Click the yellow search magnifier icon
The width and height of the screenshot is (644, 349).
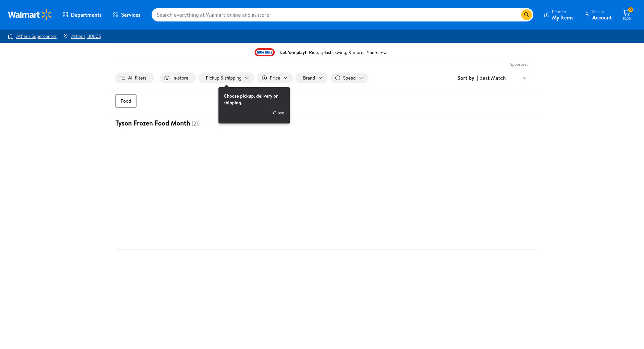coord(526,15)
